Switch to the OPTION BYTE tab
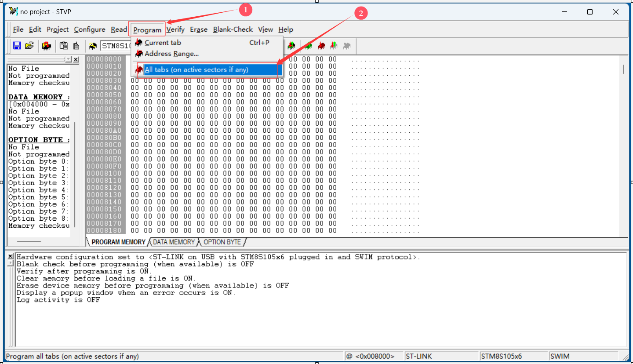Image resolution: width=633 pixels, height=364 pixels. coord(222,242)
